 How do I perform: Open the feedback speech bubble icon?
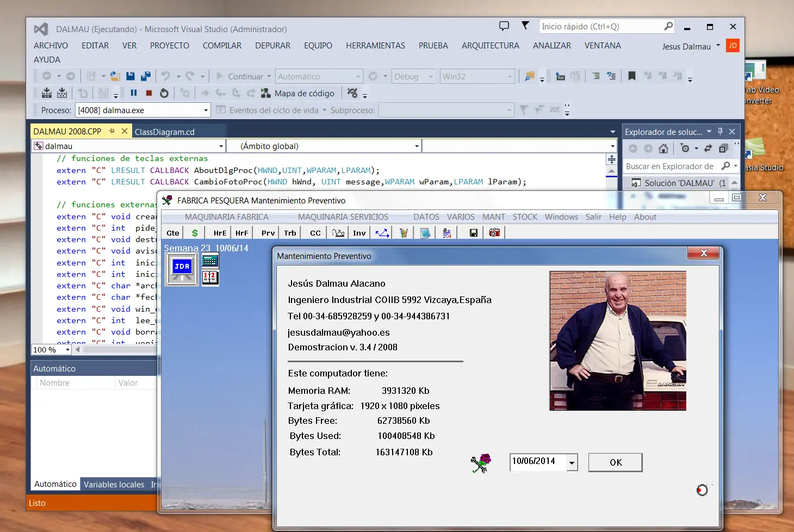[x=504, y=26]
